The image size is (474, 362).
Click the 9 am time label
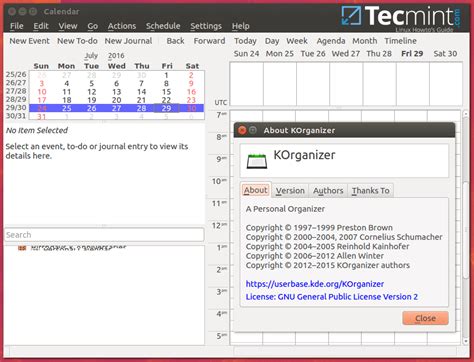(x=221, y=159)
